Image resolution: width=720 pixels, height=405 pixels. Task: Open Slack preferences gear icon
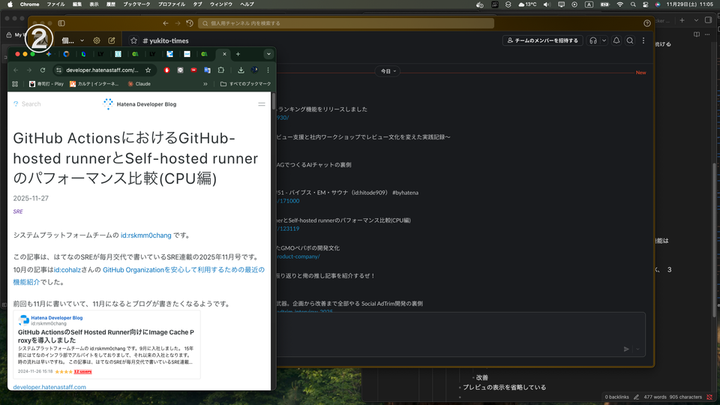point(97,40)
